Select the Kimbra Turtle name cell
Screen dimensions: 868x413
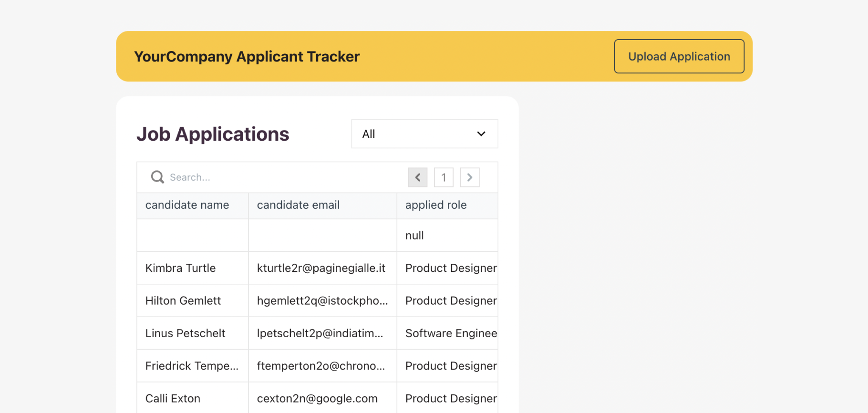(193, 268)
